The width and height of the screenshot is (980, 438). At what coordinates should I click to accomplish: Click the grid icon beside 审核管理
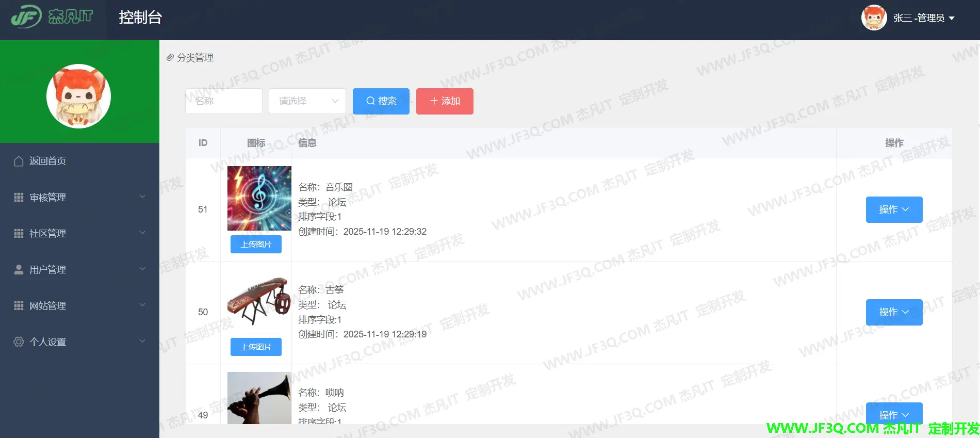[19, 198]
